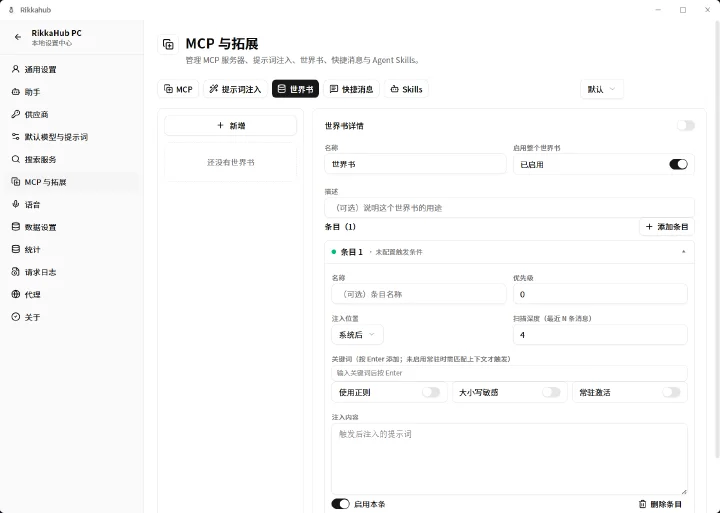720x513 pixels.
Task: Click the MCP 与拓展 header icon
Action: click(x=168, y=45)
